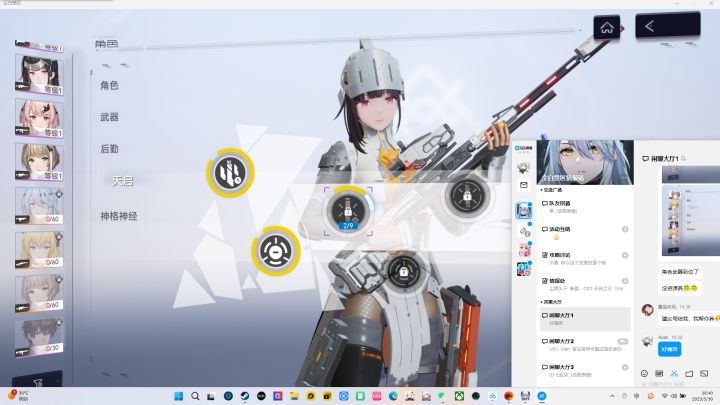
Task: Click the locked skill node at the waist
Action: click(x=404, y=272)
